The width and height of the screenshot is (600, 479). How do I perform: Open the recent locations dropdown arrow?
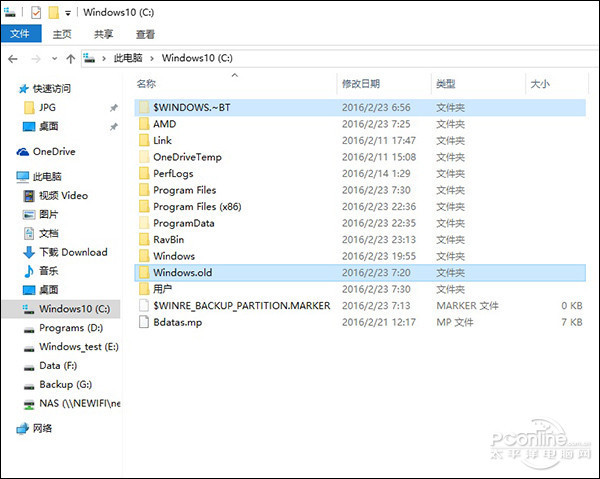pyautogui.click(x=54, y=60)
